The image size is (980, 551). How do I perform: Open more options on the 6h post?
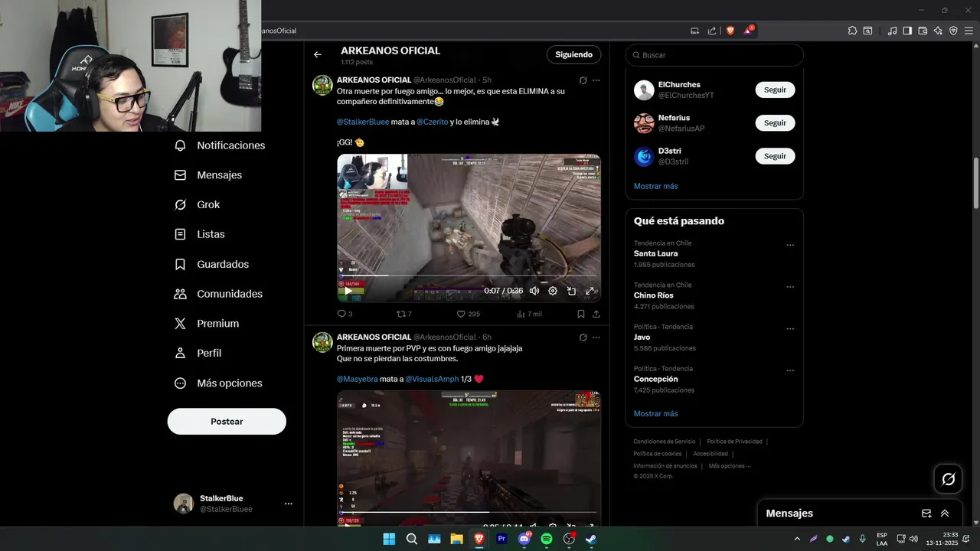(596, 337)
